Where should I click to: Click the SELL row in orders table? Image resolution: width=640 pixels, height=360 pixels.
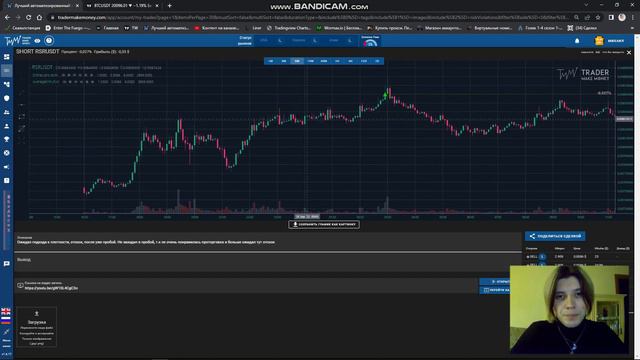coord(577,257)
